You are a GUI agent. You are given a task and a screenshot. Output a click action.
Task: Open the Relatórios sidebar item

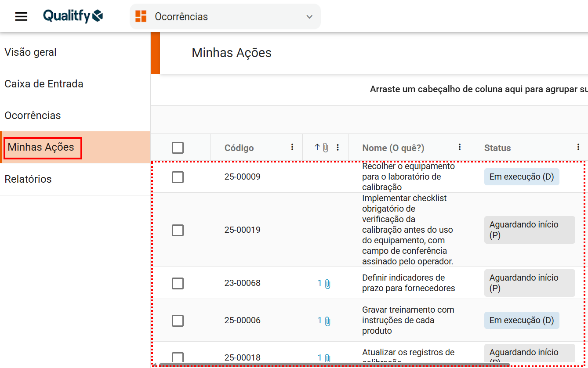(x=28, y=179)
